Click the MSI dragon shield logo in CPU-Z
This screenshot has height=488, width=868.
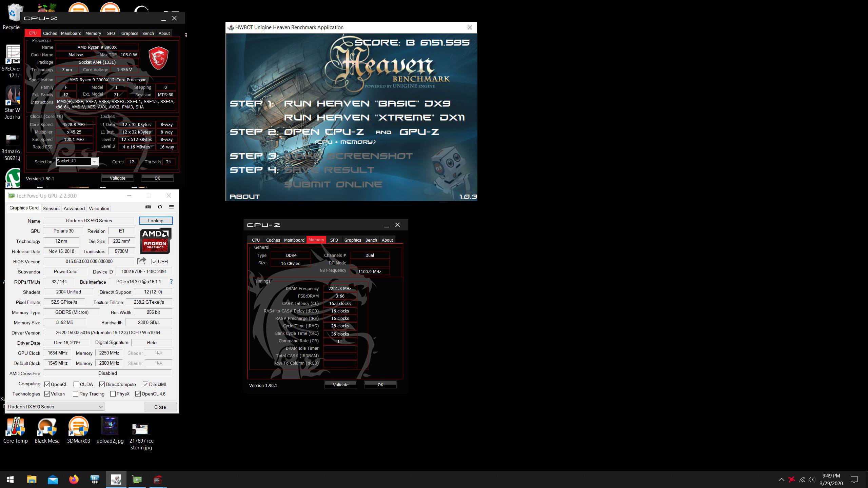[x=159, y=58]
